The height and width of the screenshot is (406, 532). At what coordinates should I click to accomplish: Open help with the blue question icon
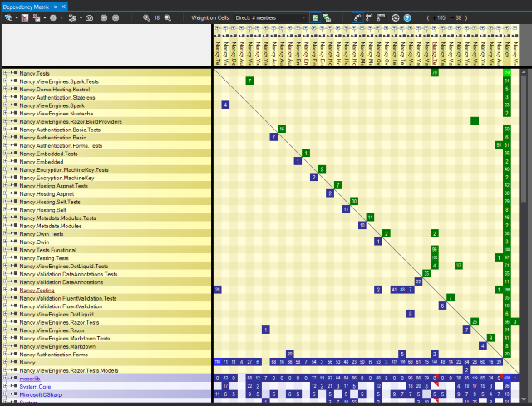coord(407,17)
